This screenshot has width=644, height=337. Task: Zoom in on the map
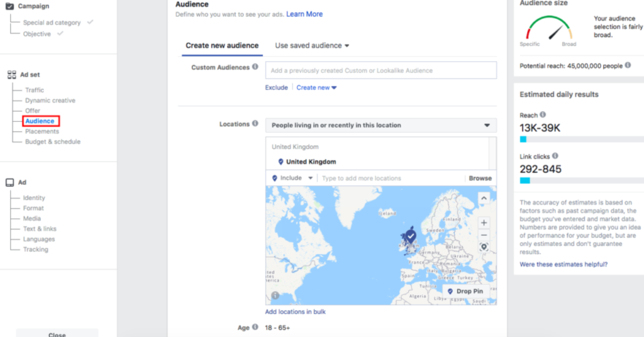(484, 223)
